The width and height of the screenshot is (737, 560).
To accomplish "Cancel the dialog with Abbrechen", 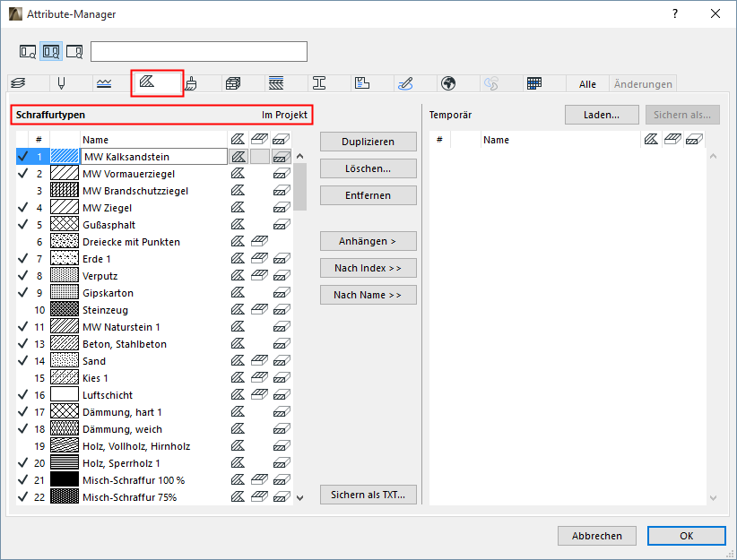I will (x=597, y=536).
